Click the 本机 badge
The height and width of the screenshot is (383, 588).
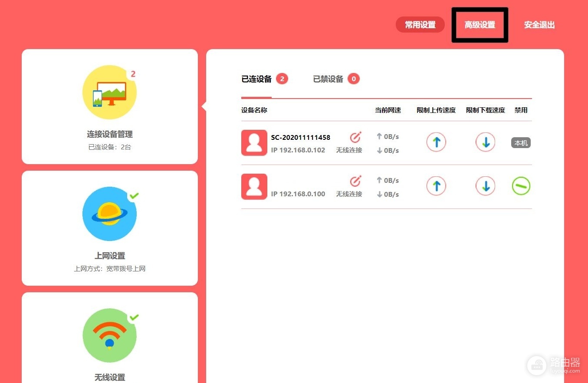[521, 143]
